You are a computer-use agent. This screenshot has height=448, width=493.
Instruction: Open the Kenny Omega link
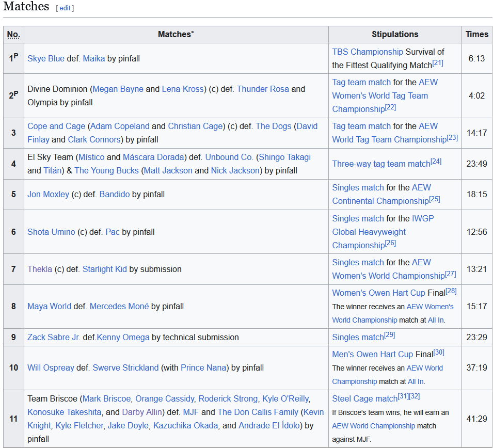point(123,338)
